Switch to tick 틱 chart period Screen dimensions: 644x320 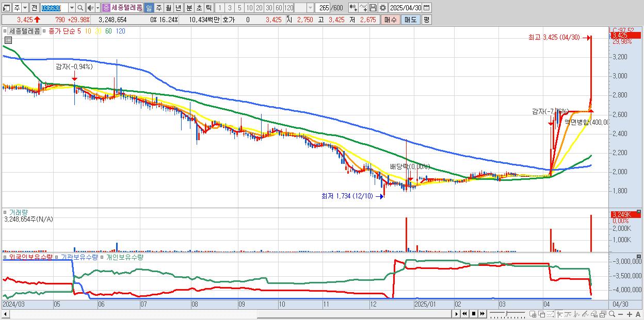coord(209,8)
